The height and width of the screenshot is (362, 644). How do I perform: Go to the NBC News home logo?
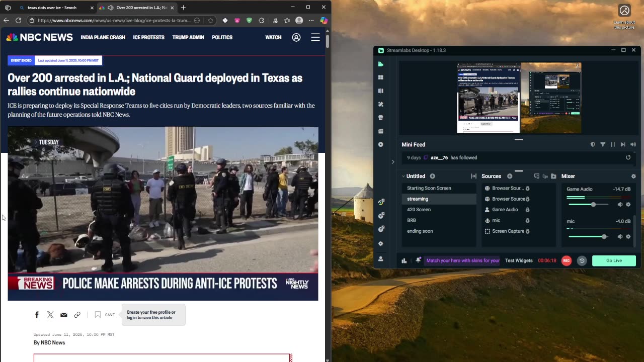pyautogui.click(x=40, y=37)
